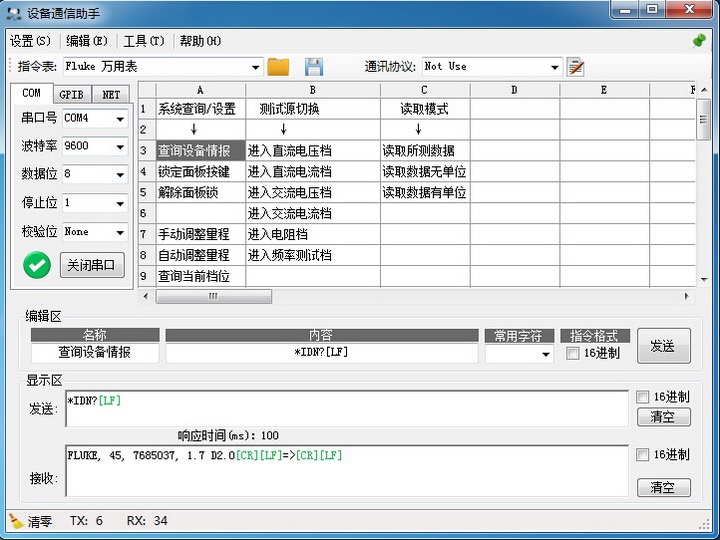Select cell 读取数据有单位
The image size is (720, 540).
pyautogui.click(x=425, y=192)
